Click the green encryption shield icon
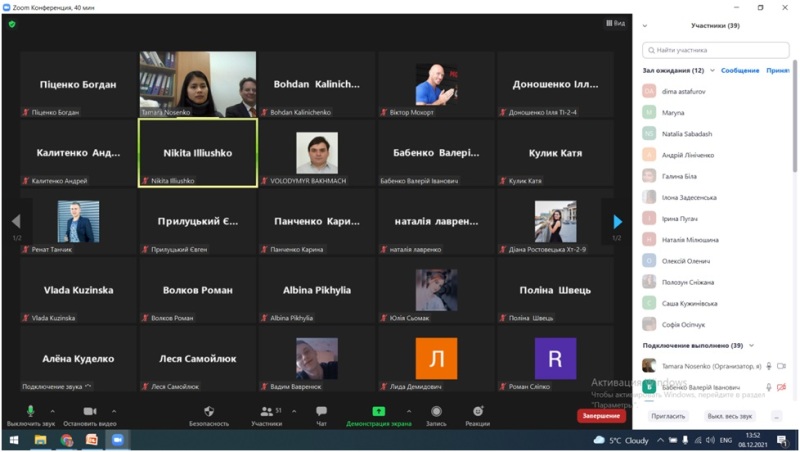The width and height of the screenshot is (800, 452). point(12,24)
